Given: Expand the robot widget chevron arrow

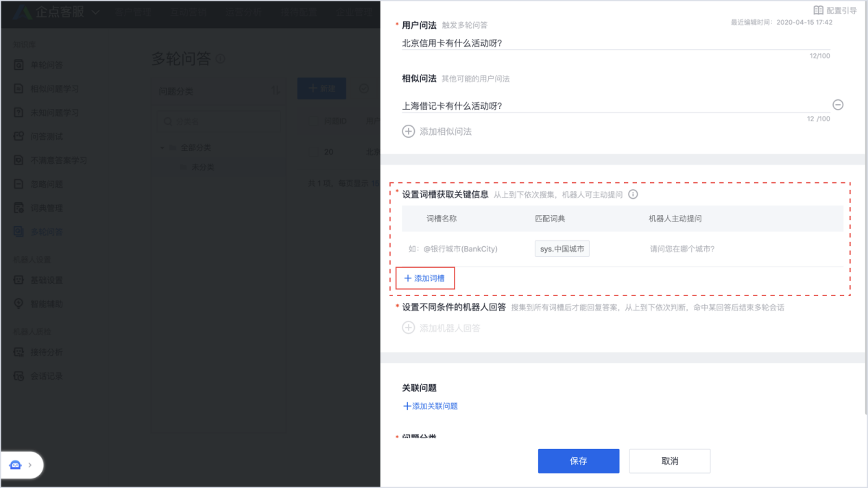Looking at the screenshot, I should click(x=30, y=465).
